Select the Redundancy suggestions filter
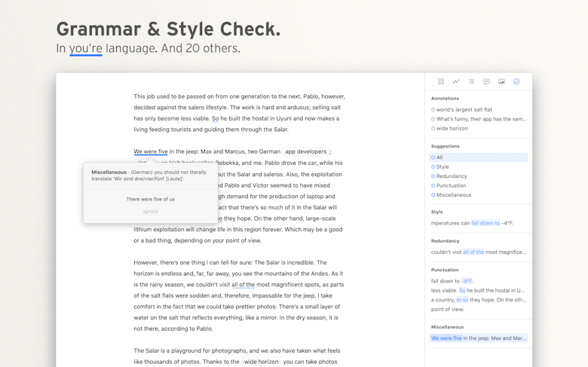Image resolution: width=588 pixels, height=367 pixels. 449,176
